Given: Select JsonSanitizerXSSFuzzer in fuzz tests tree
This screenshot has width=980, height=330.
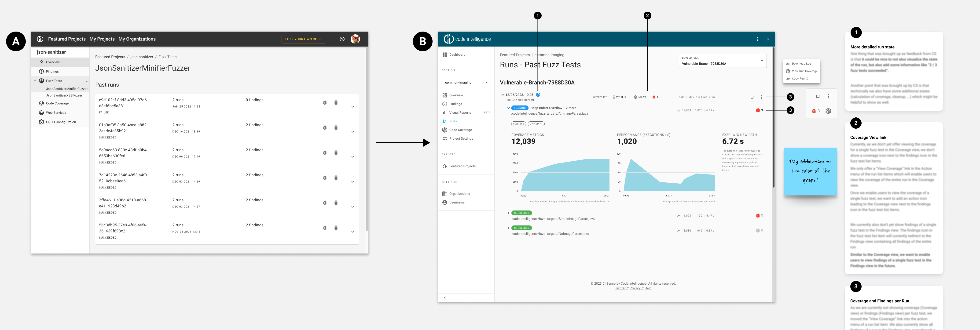Looking at the screenshot, I should click(x=64, y=95).
